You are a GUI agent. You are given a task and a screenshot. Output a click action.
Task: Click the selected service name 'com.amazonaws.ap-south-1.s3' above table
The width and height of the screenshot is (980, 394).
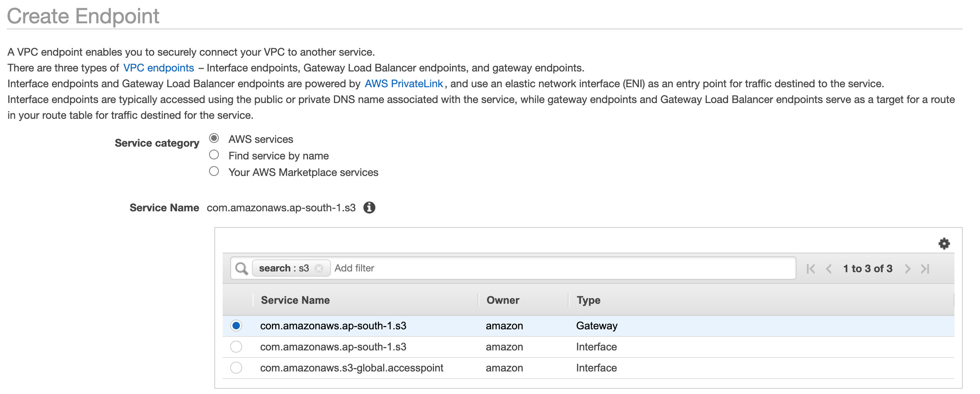(281, 208)
